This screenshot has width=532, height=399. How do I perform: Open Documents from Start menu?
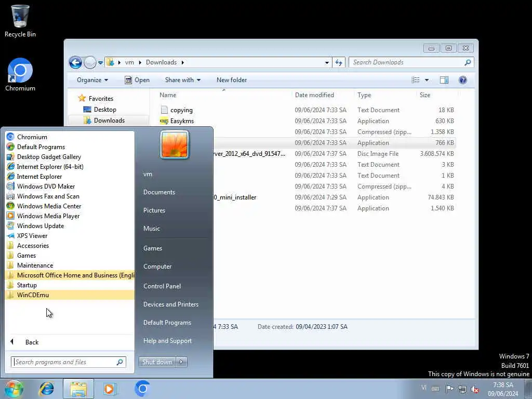pos(159,192)
